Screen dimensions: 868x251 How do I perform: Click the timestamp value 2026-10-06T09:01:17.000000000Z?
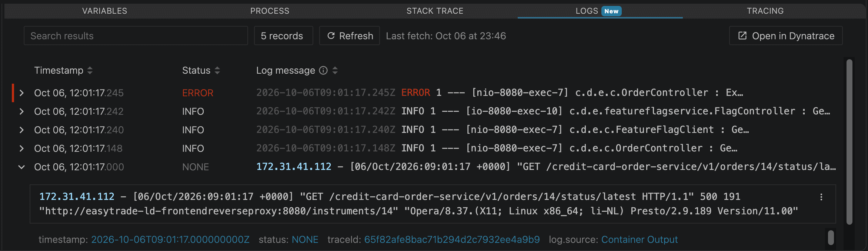pos(170,240)
